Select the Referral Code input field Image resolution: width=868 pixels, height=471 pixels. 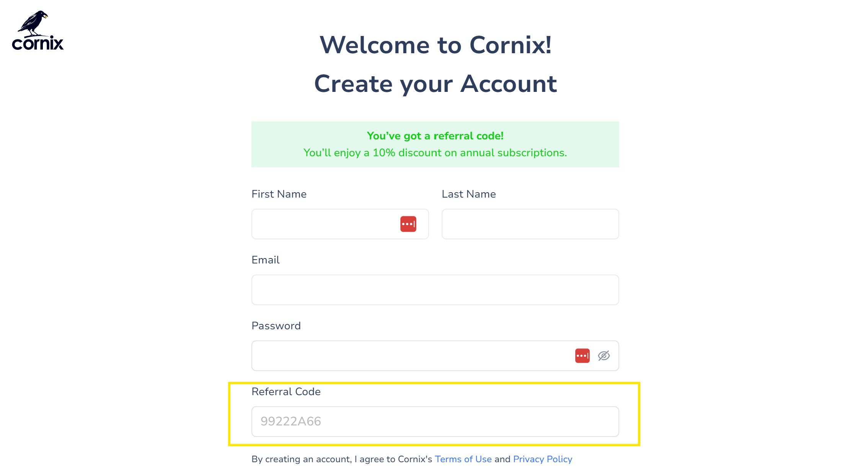click(x=435, y=422)
